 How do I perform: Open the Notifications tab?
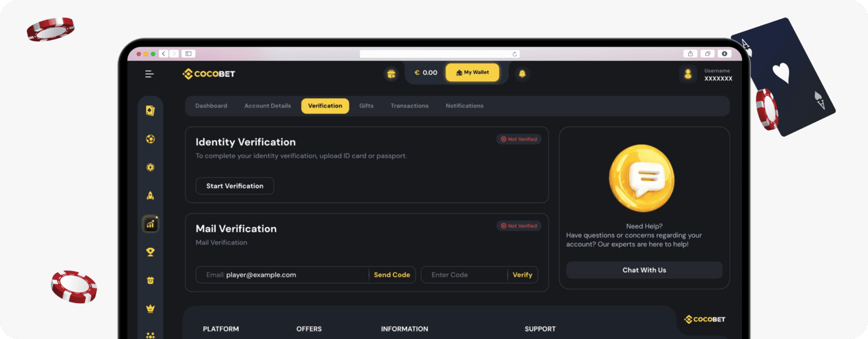point(465,106)
